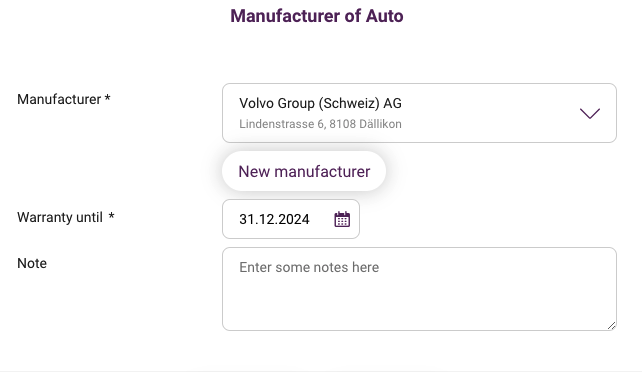Viewport: 642px width, 372px height.
Task: Click the required asterisk beside Warranty until
Action: coord(111,216)
